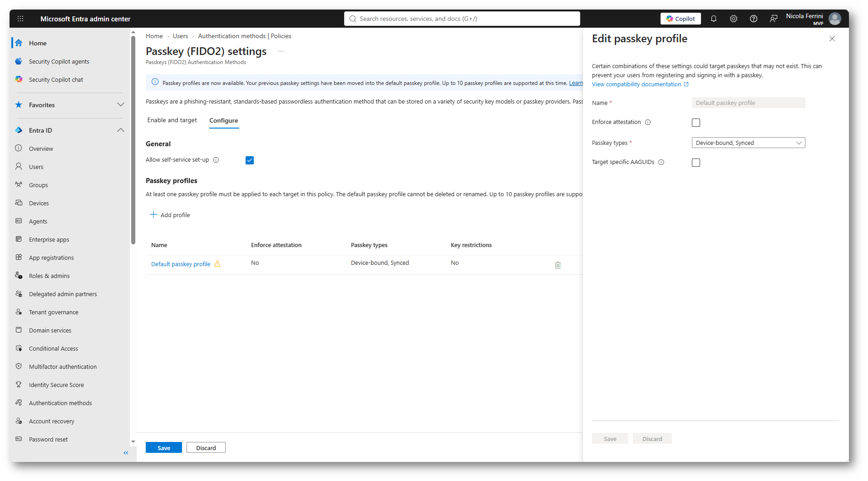The width and height of the screenshot is (868, 481).
Task: Select the Configure tab
Action: [x=224, y=121]
